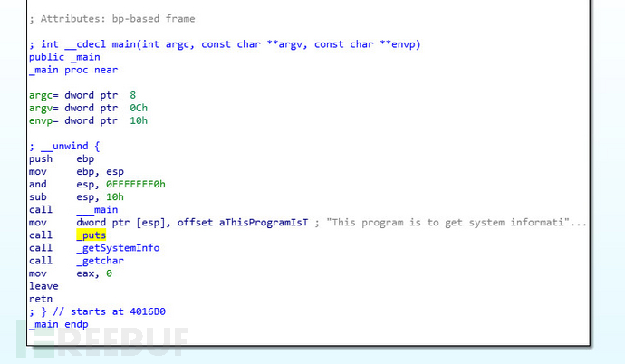
Task: Select the aThisProgramIsT offset reference
Action: 264,222
